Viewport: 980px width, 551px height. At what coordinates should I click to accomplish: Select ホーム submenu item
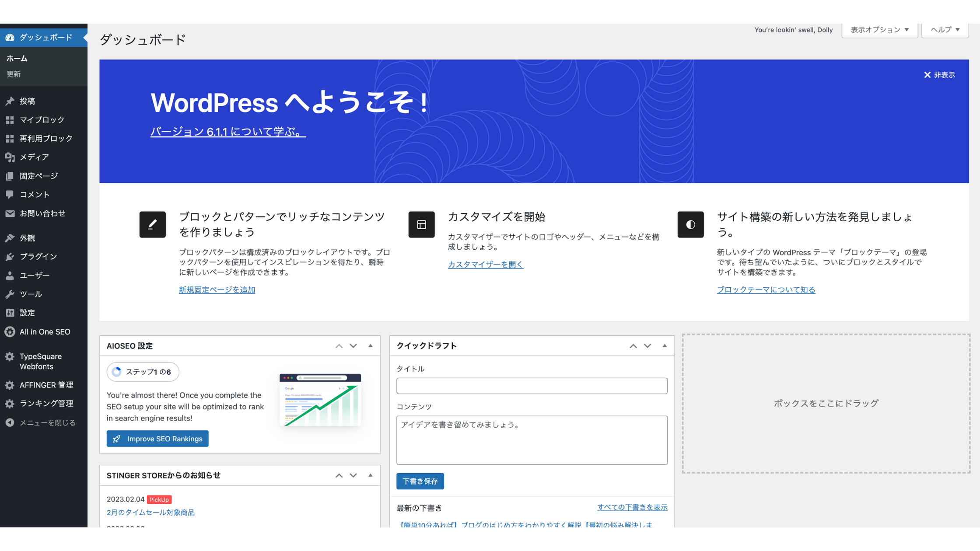[17, 59]
